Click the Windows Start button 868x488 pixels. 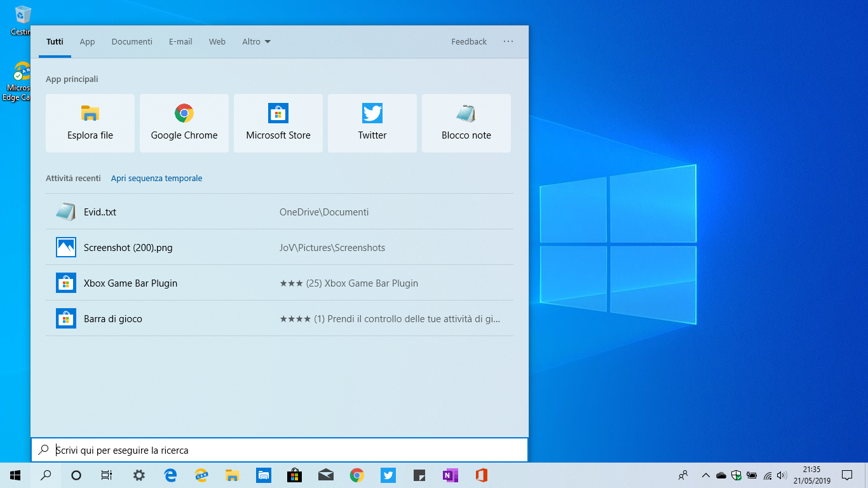click(x=15, y=475)
